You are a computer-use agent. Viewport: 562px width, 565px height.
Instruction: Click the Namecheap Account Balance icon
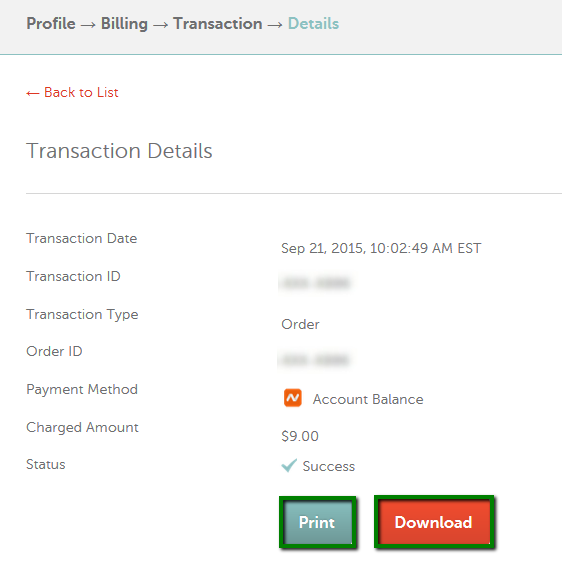(293, 398)
